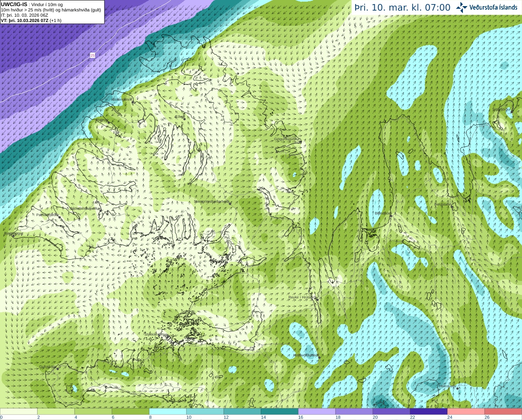Pick the 6–8 m/s green legend swatch

(x=130, y=411)
